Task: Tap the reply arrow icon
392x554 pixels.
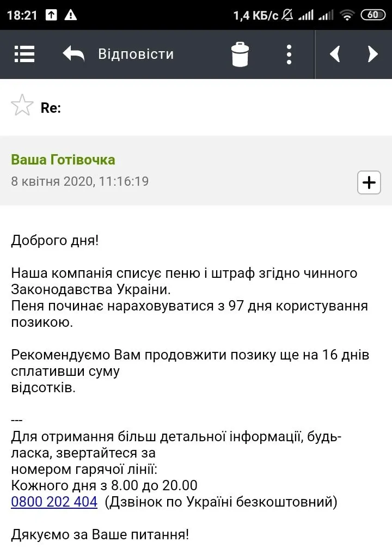Action: point(73,54)
